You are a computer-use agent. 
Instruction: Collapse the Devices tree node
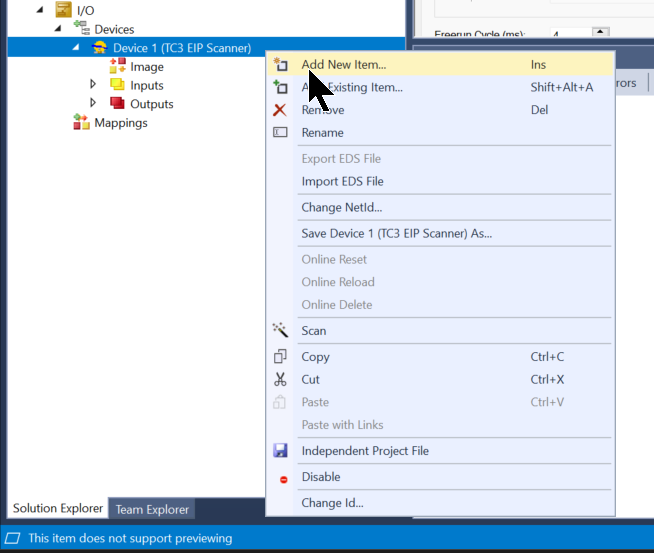click(x=58, y=29)
